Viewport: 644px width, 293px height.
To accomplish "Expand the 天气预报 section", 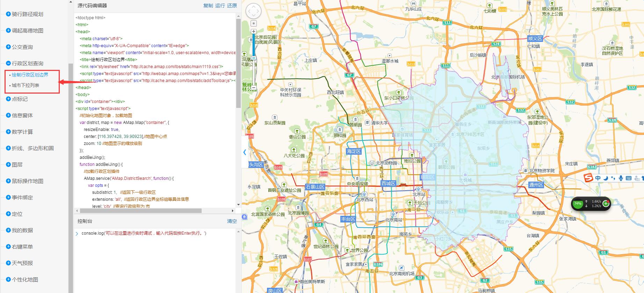I will click(9, 263).
